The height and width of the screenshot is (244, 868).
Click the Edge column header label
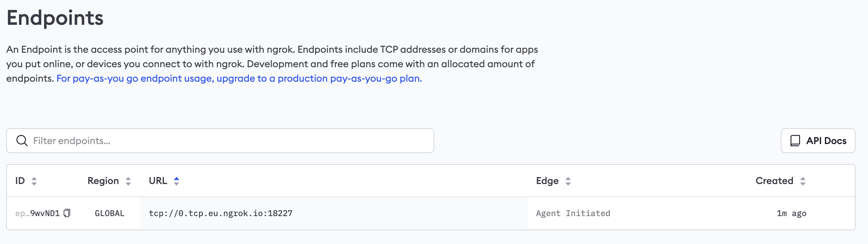[547, 181]
